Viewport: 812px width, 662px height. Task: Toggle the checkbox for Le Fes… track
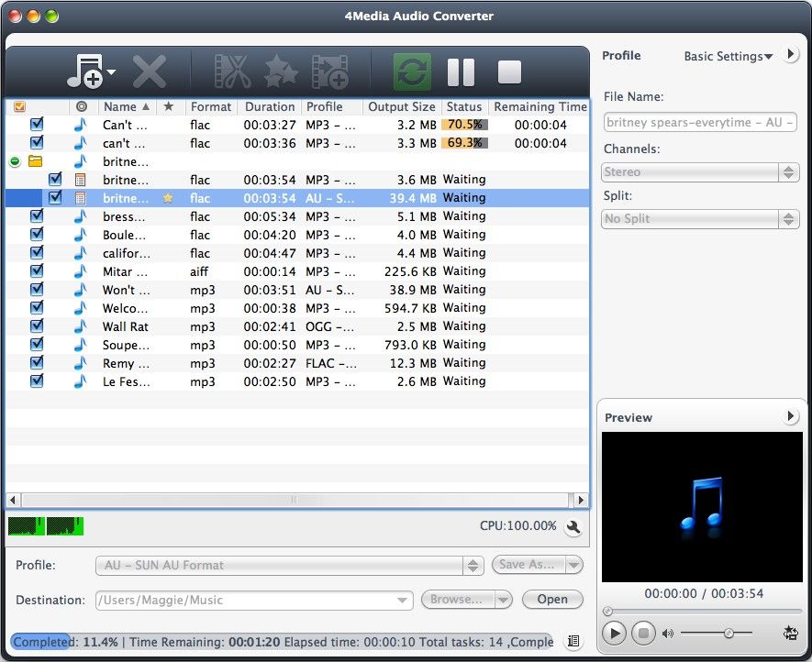[x=37, y=381]
